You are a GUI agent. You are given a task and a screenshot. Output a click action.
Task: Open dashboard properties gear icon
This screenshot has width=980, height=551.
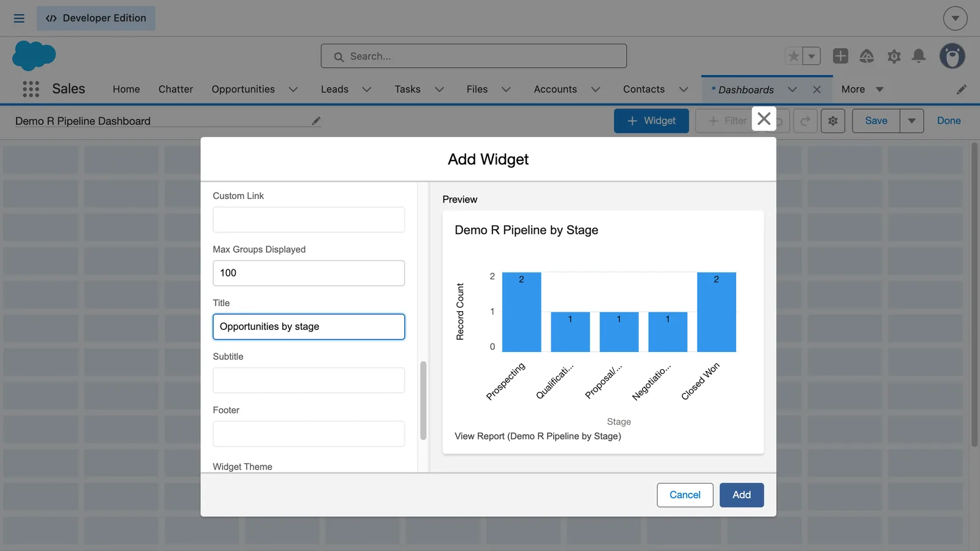(x=833, y=121)
